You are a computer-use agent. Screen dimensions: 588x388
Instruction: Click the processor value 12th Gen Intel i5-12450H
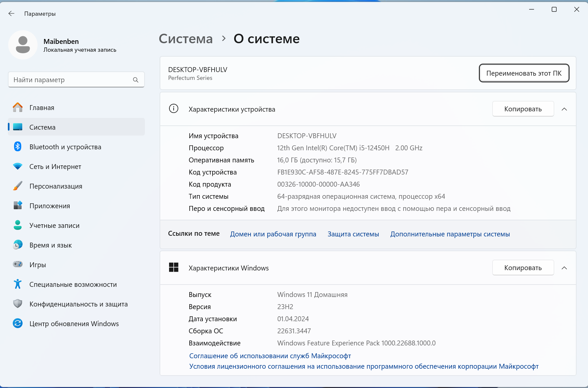pos(350,148)
